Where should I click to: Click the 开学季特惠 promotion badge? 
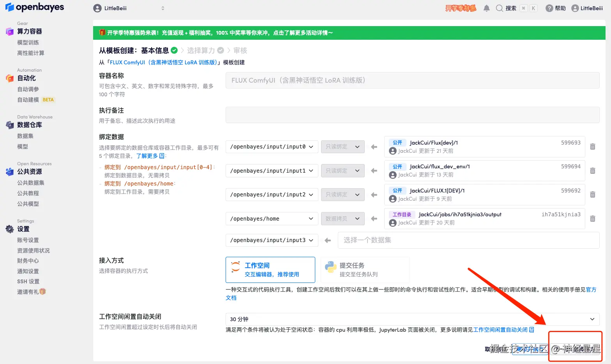pyautogui.click(x=461, y=8)
